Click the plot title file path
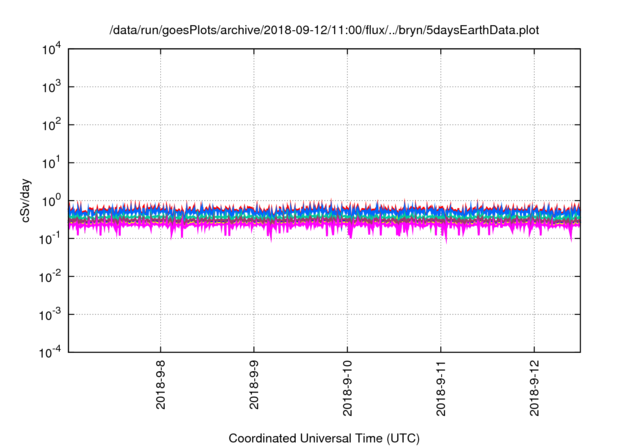 coord(324,30)
